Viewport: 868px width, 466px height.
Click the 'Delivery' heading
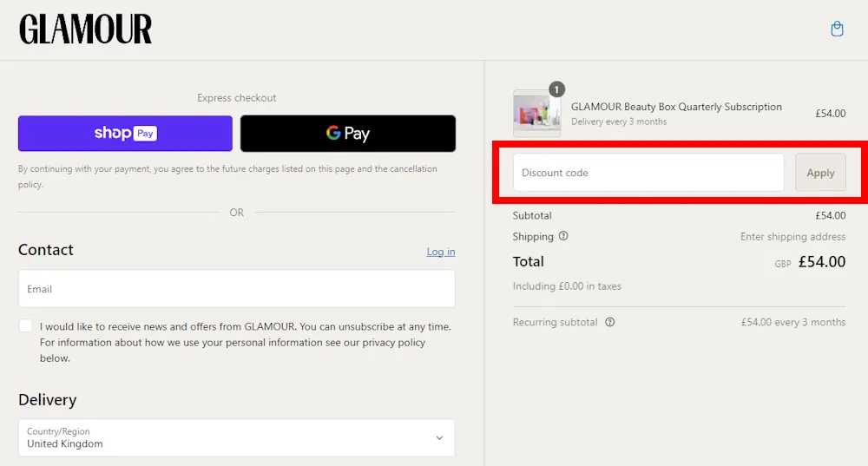48,399
